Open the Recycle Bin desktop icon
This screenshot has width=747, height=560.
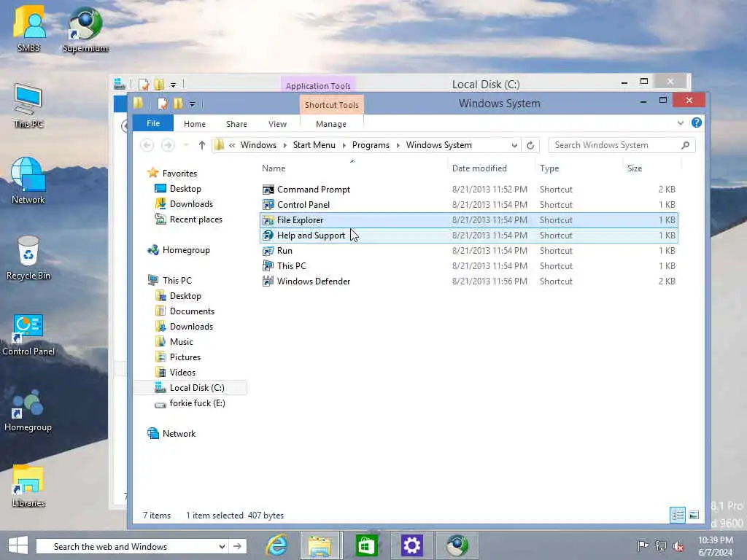[28, 258]
